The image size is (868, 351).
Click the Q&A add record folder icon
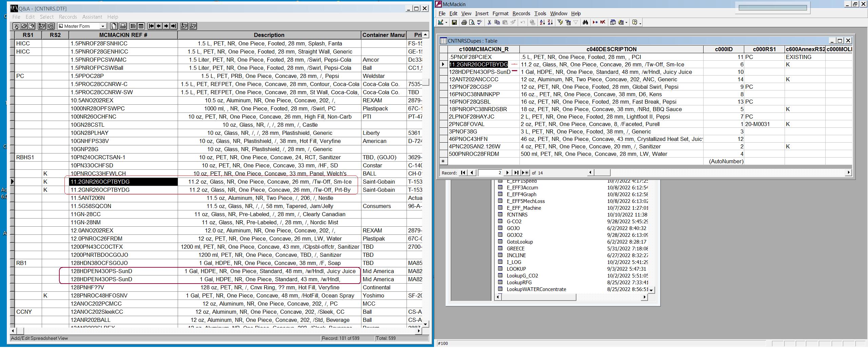pyautogui.click(x=184, y=26)
